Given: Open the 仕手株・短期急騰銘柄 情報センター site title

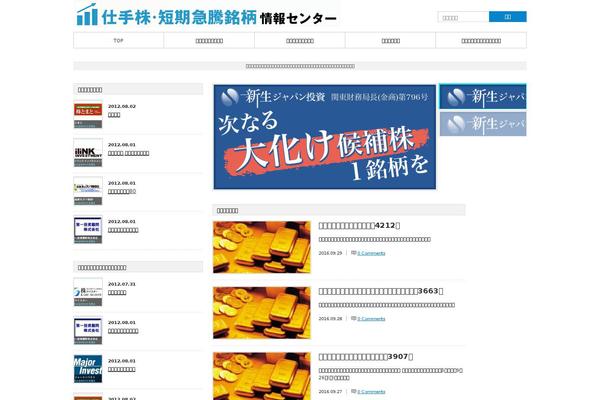Looking at the screenshot, I should pos(219,18).
